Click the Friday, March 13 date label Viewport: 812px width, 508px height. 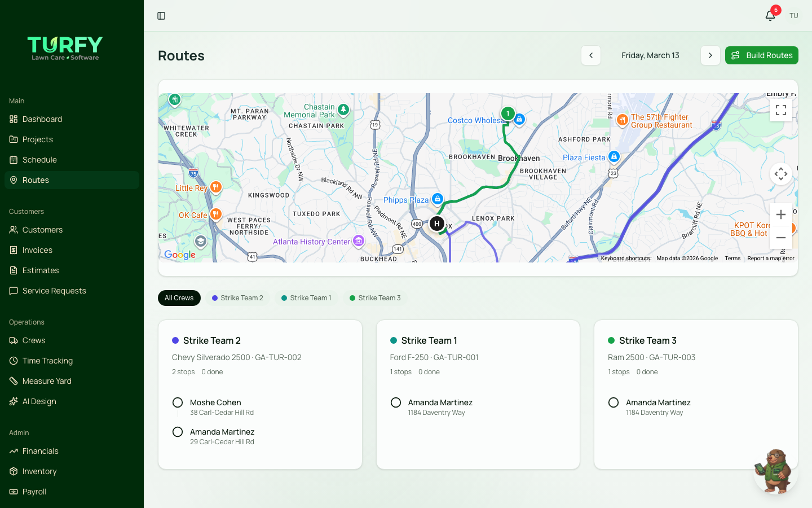tap(650, 55)
